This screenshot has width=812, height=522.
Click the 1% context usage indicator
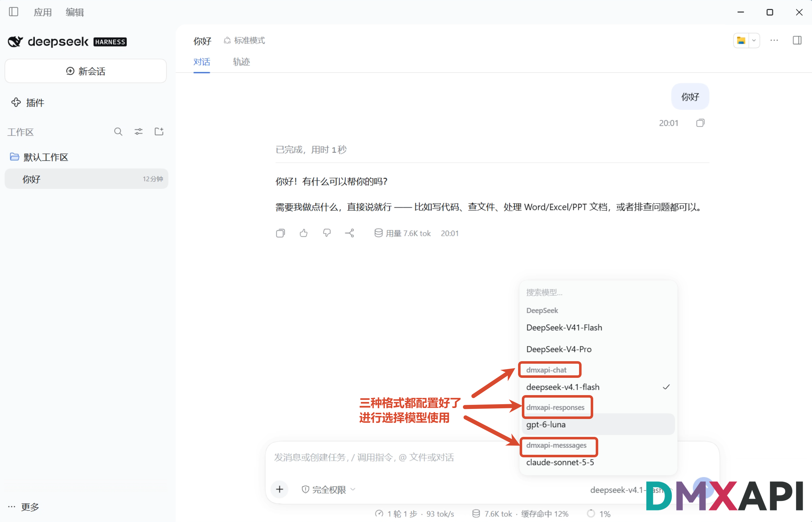(599, 514)
